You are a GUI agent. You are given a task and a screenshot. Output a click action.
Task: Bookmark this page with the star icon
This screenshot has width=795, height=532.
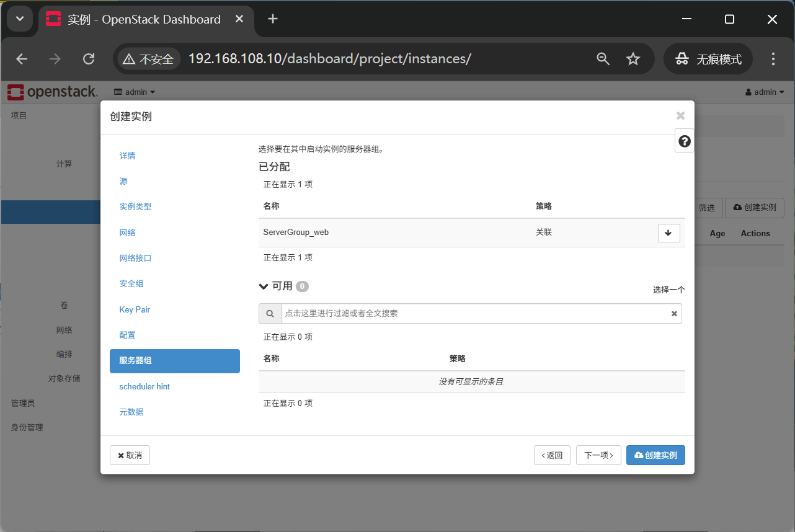point(633,59)
